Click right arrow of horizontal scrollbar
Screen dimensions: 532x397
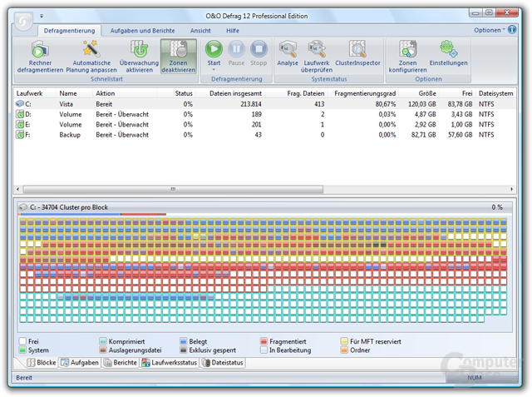(x=512, y=189)
